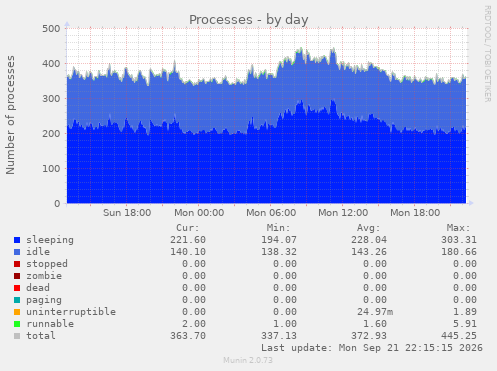The width and height of the screenshot is (497, 371).
Task: Click the 'Munin 2.0.73' version footer
Action: pyautogui.click(x=248, y=360)
